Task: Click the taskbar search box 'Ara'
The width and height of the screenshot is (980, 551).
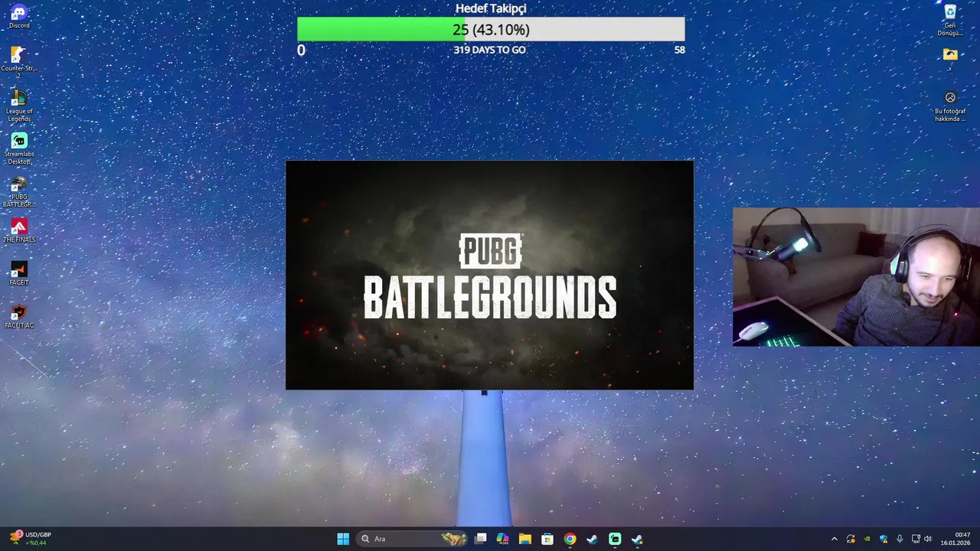Action: [413, 539]
